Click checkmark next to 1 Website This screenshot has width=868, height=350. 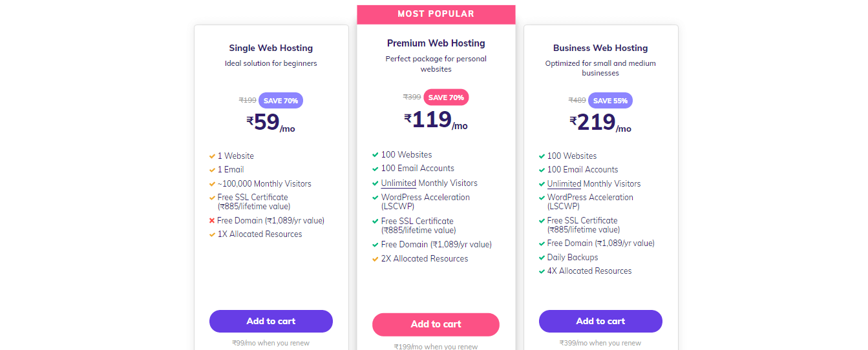212,156
